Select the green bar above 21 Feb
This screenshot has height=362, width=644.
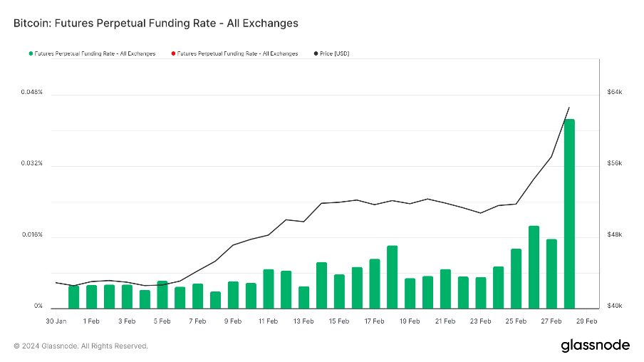click(x=446, y=289)
